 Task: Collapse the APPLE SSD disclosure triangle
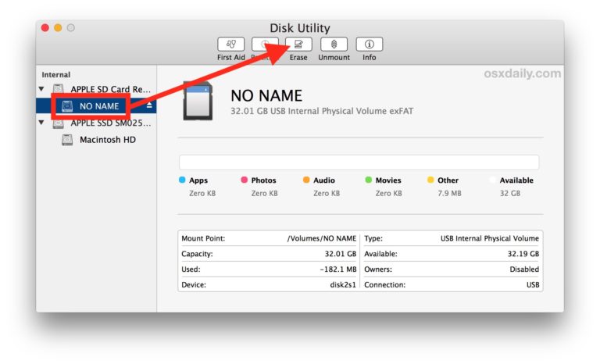point(41,123)
